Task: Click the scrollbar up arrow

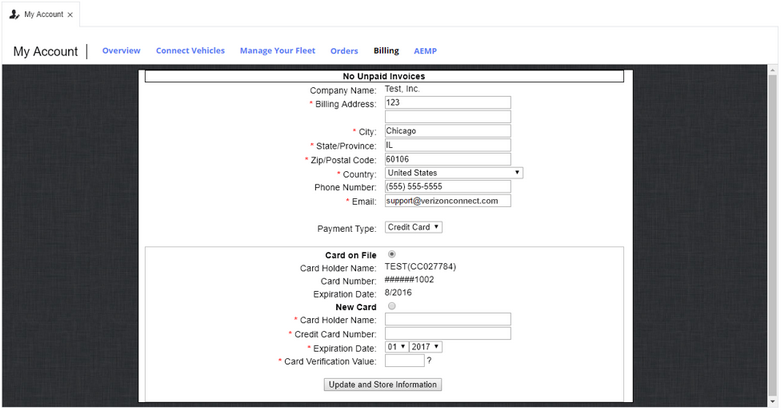Action: [x=773, y=69]
